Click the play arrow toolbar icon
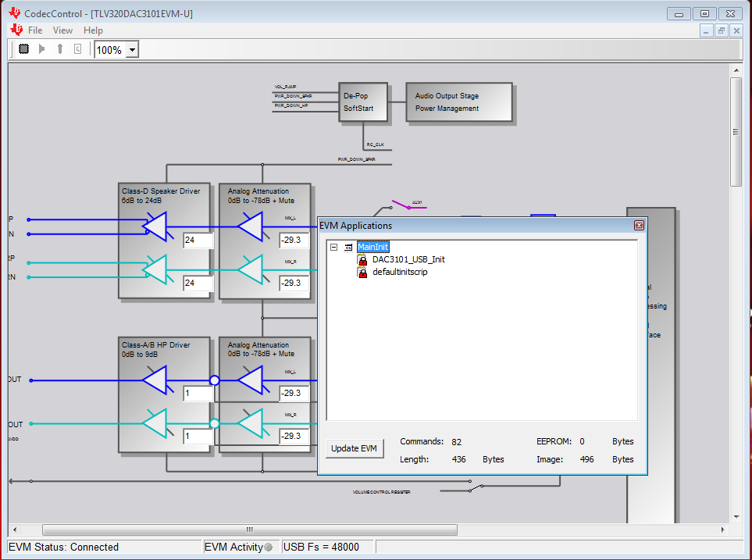Image resolution: width=752 pixels, height=560 pixels. pyautogui.click(x=41, y=49)
